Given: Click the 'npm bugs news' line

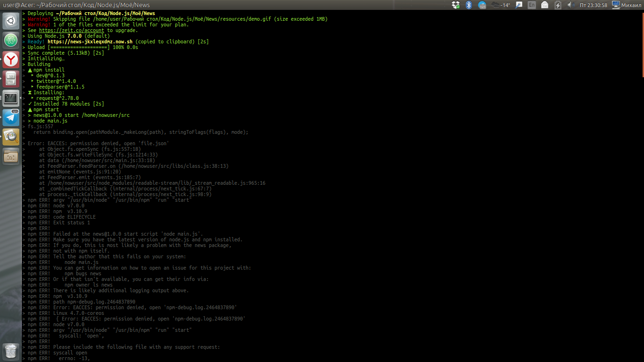Looking at the screenshot, I should (x=83, y=273).
